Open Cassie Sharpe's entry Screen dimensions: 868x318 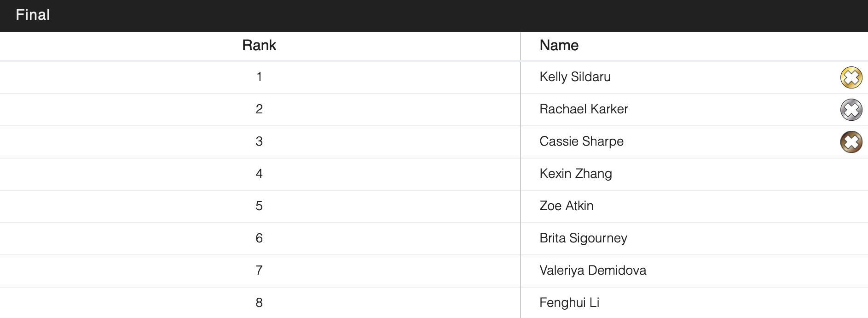pos(581,141)
